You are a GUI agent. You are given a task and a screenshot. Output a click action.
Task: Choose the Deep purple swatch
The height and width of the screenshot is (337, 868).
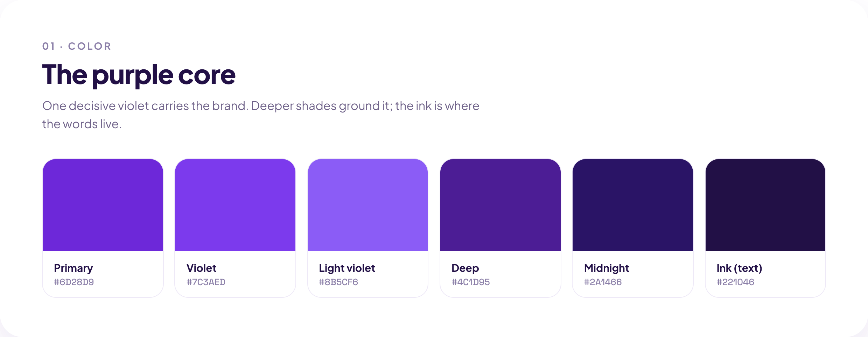[500, 205]
